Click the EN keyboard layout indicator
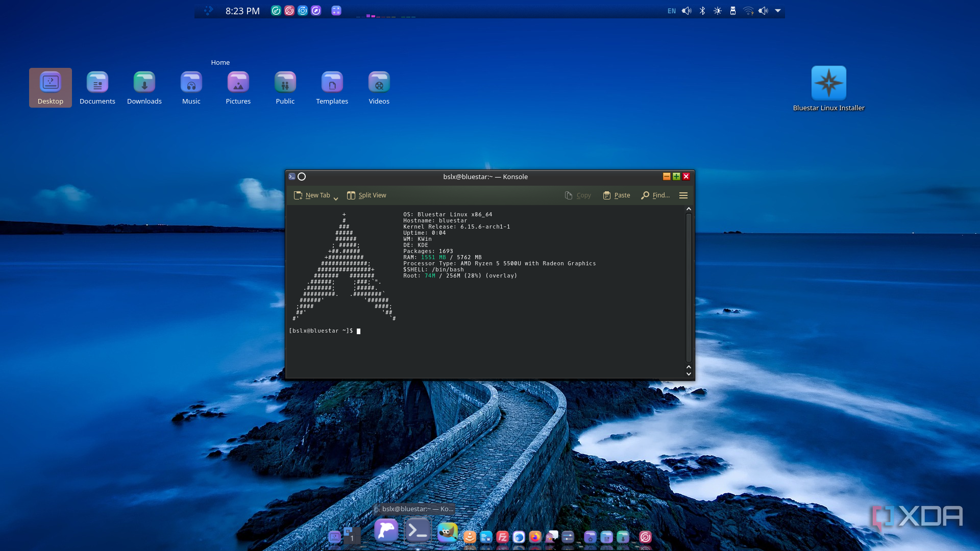Image resolution: width=980 pixels, height=551 pixels. point(672,11)
